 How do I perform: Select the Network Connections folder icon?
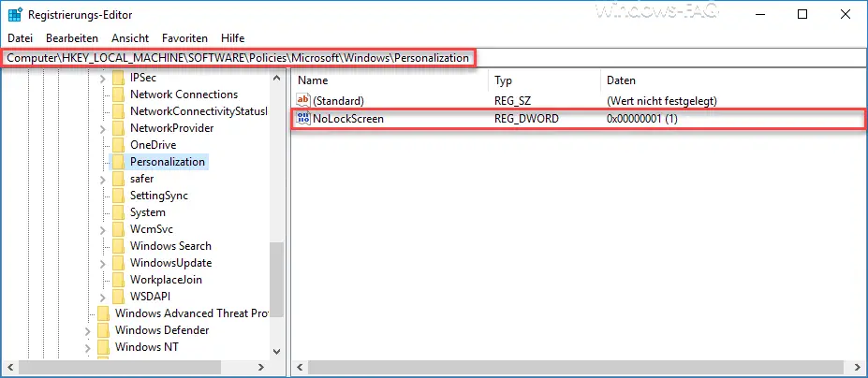pyautogui.click(x=118, y=94)
